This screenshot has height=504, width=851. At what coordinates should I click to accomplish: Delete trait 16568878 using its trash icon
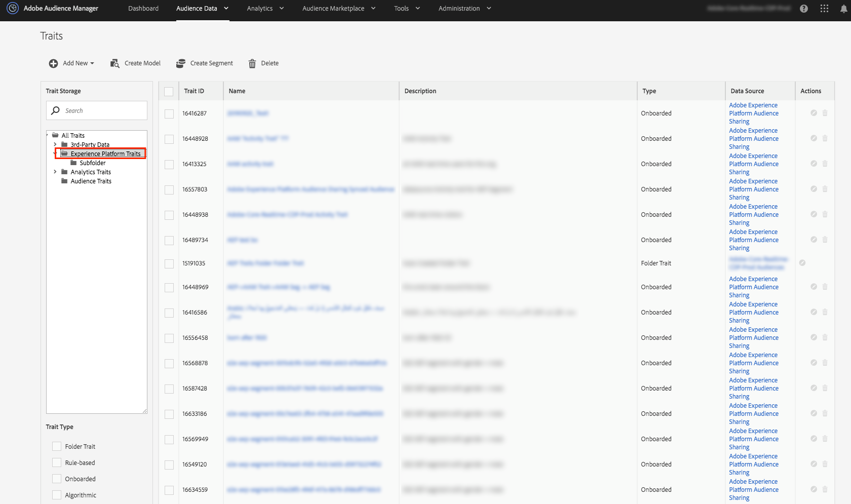pos(825,363)
